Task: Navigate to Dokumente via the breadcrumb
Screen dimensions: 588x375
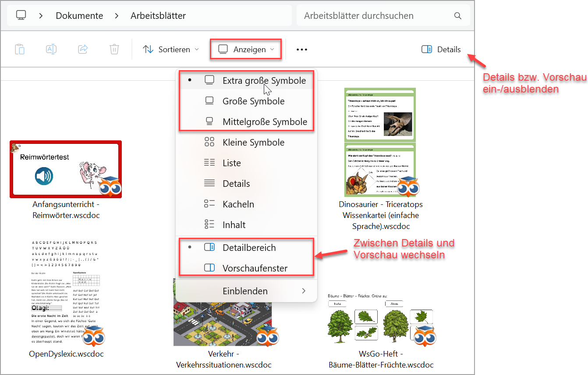Action: pyautogui.click(x=79, y=15)
